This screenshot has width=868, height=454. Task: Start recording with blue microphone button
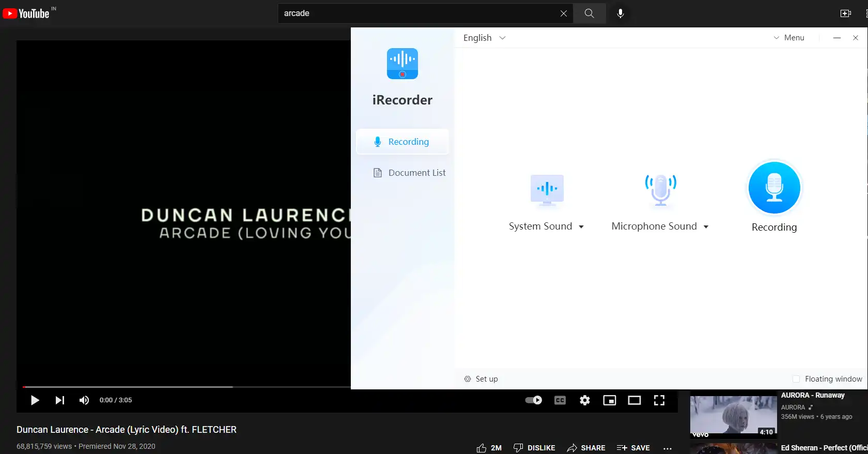click(774, 188)
